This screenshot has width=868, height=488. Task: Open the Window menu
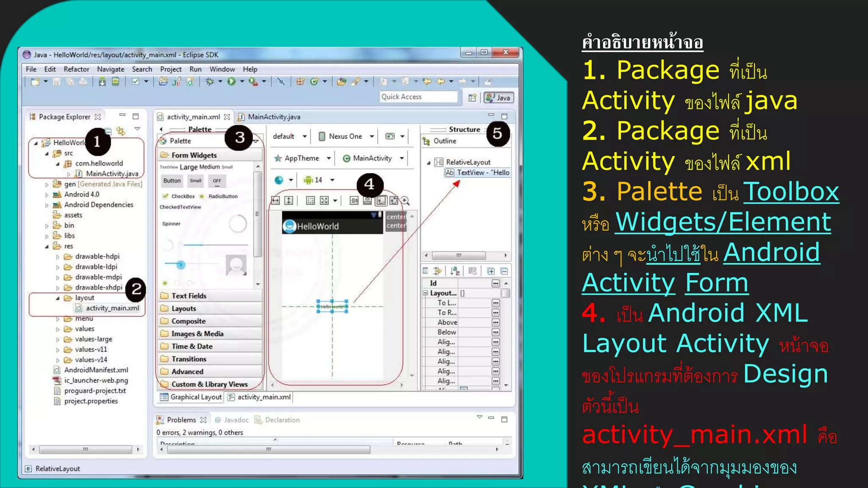[222, 69]
